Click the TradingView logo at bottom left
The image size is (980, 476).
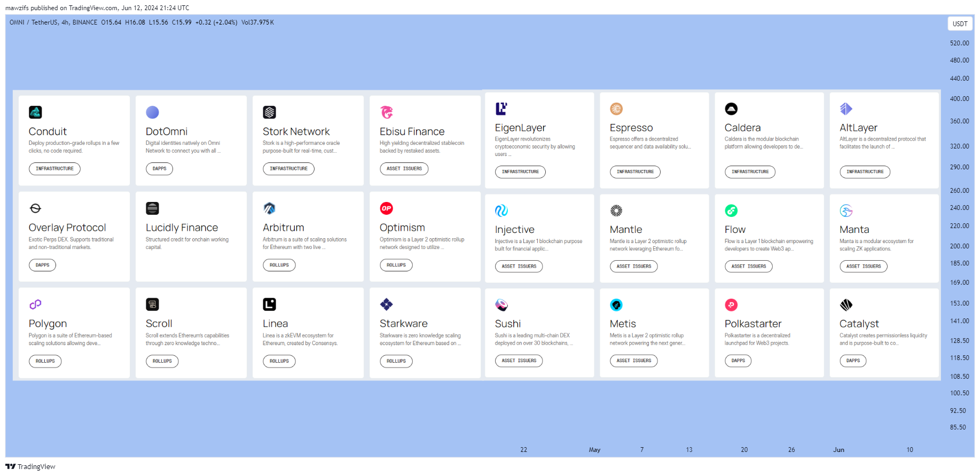(x=30, y=466)
